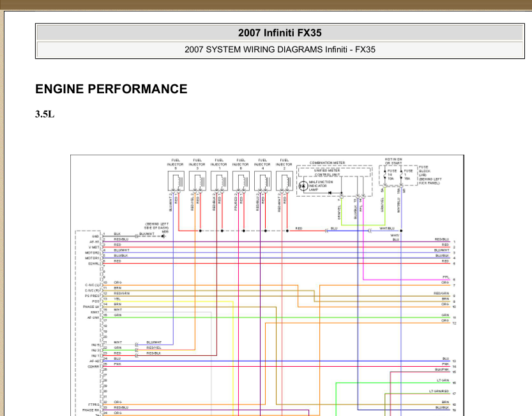Click the 'GND' terminal label

pyautogui.click(x=95, y=236)
